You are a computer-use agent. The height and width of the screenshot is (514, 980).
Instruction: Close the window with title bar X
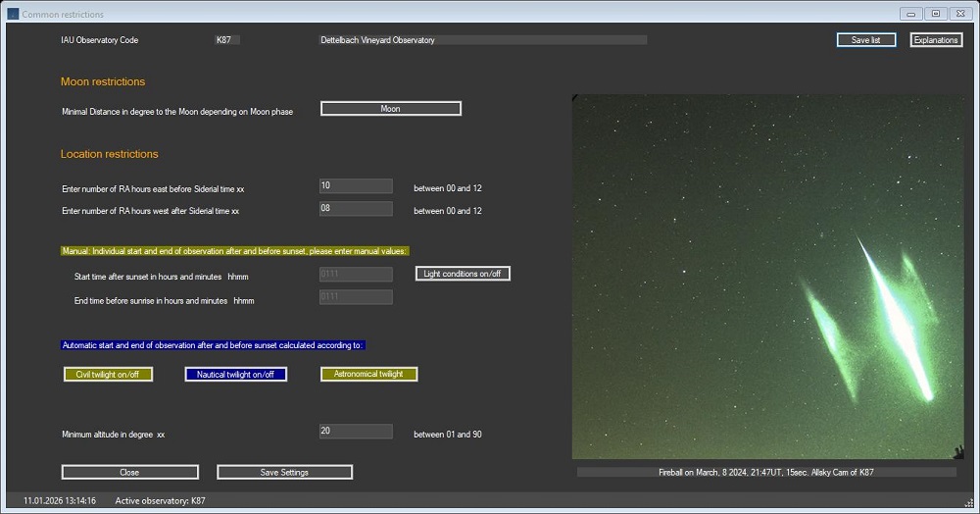coord(959,14)
